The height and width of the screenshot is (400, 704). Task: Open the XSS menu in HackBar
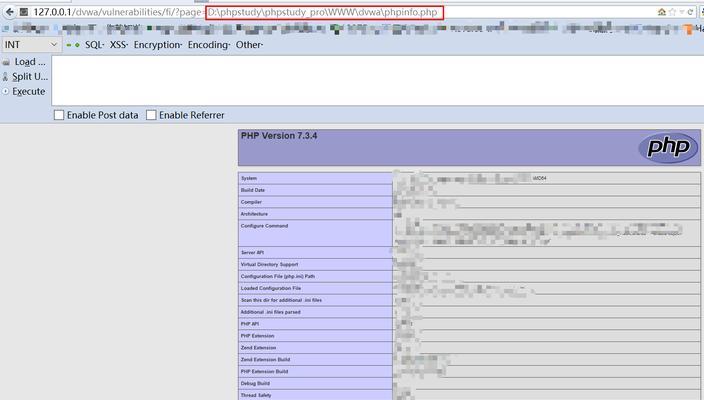pyautogui.click(x=119, y=45)
